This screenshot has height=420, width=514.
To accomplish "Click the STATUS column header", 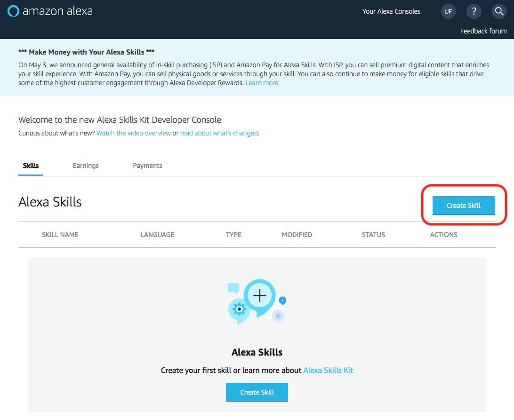I will point(373,234).
